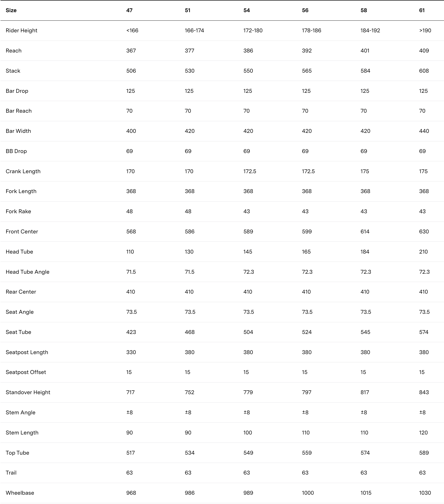Viewport: 444px width, 504px height.
Task: Click the size 61 column header
Action: coord(422,10)
